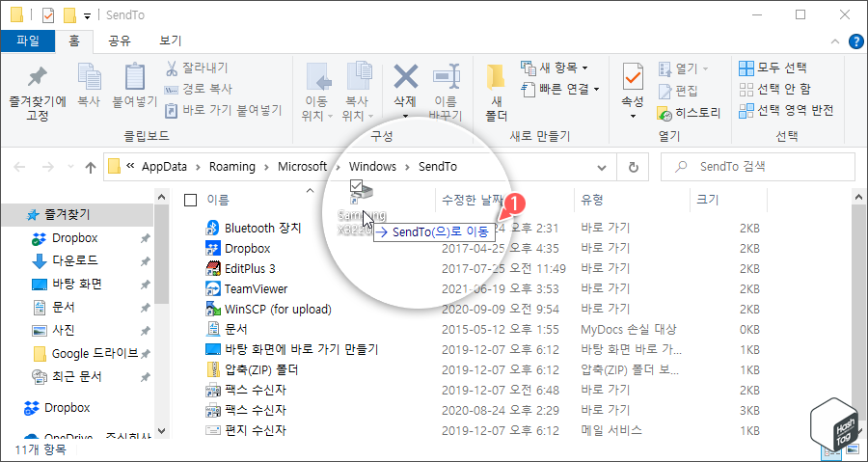Click 모두 선택 select all
868x462 pixels.
773,68
